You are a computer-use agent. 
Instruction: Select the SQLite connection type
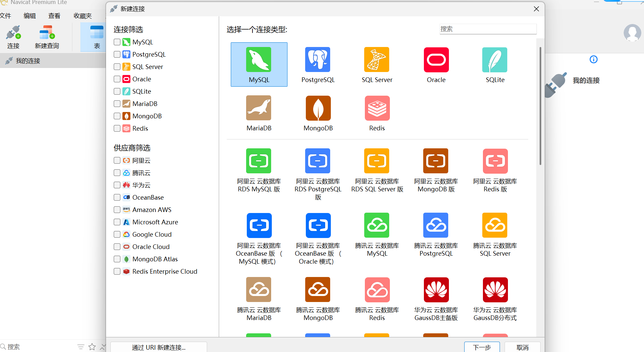(495, 64)
